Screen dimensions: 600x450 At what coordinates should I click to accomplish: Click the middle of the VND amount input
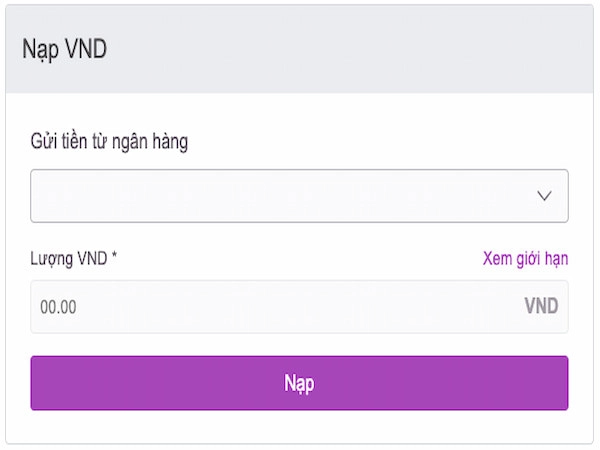(299, 307)
